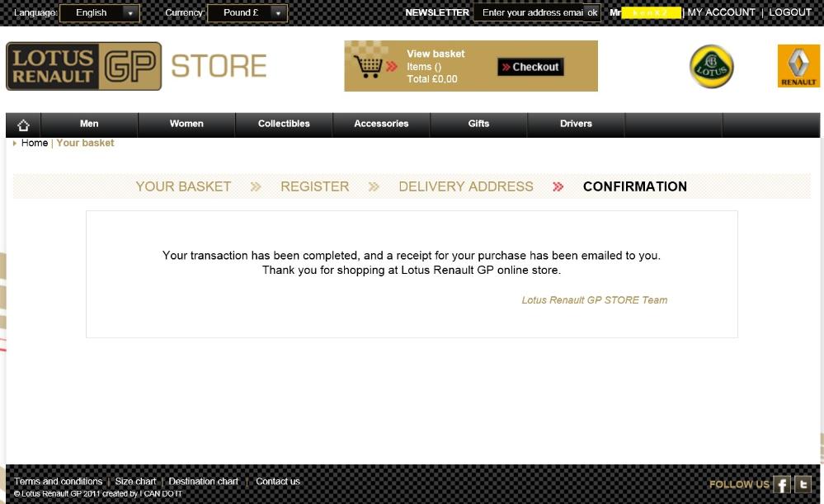824x504 pixels.
Task: Click the newsletter email address field
Action: point(530,13)
